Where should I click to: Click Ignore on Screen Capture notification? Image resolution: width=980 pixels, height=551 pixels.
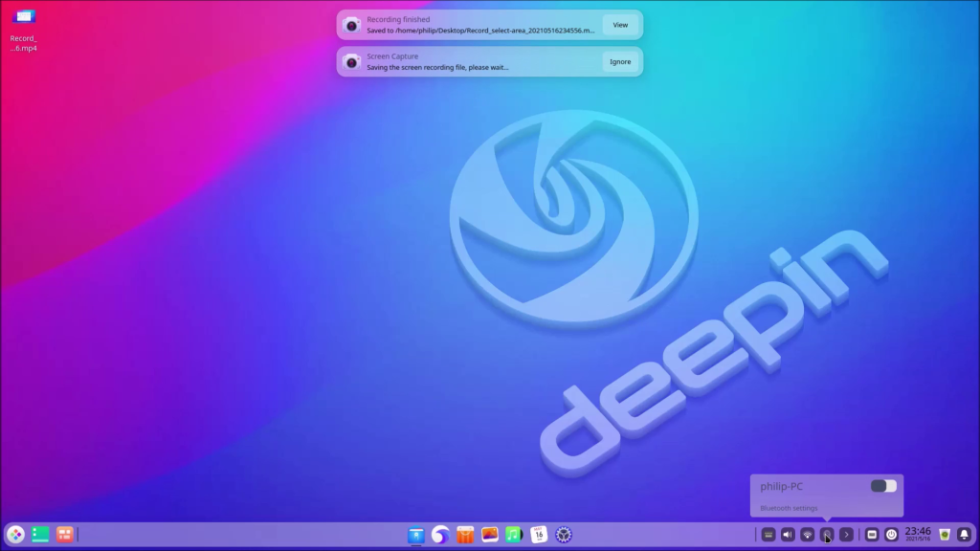coord(620,62)
